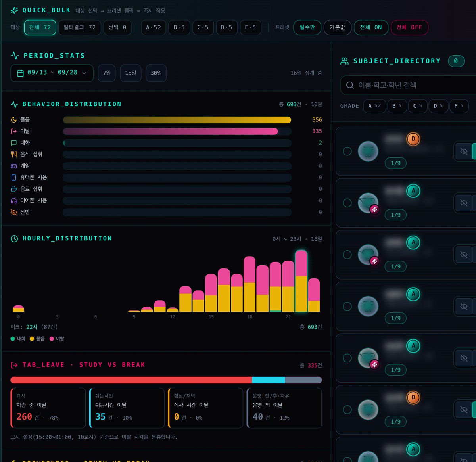Filter the directory by GRADE D 5

coord(438,106)
